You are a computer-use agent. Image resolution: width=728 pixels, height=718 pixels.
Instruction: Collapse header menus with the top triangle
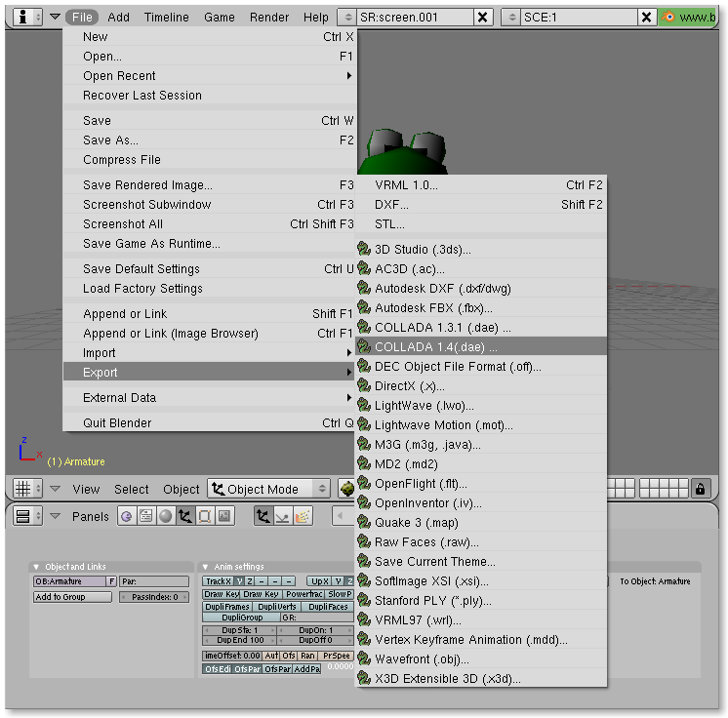click(x=55, y=17)
